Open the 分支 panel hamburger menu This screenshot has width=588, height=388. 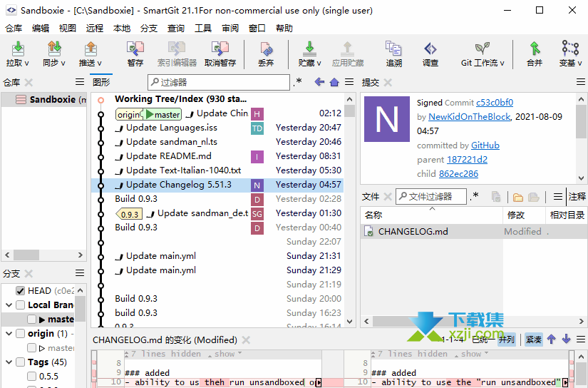(80, 273)
